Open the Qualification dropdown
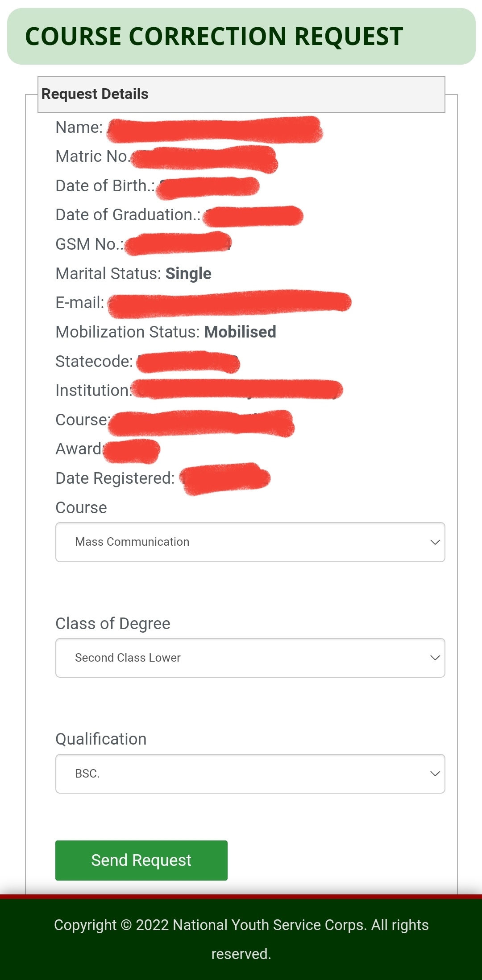 click(250, 774)
